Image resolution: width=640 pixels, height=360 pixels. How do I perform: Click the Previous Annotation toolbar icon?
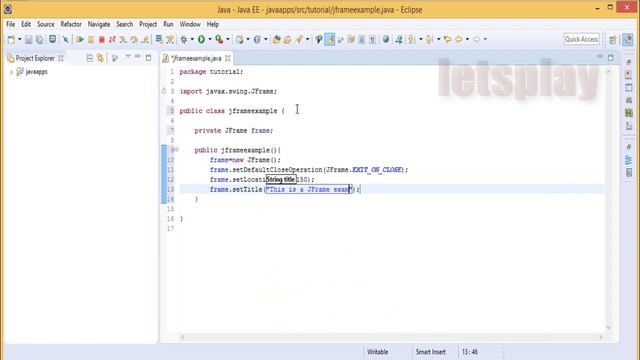coord(429,40)
